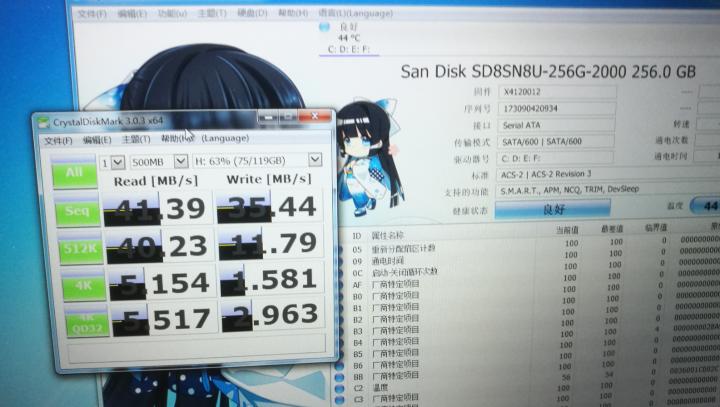Click the 临界值 column header

pyautogui.click(x=656, y=227)
